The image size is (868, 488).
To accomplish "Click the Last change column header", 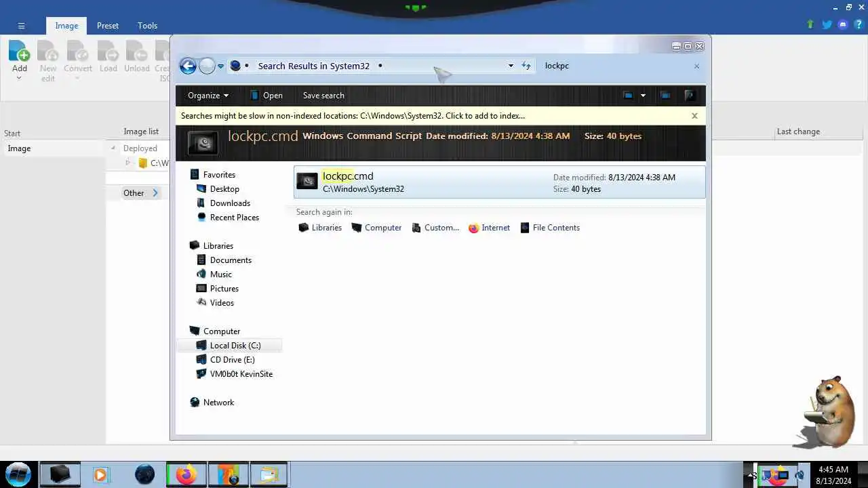I will click(x=798, y=131).
